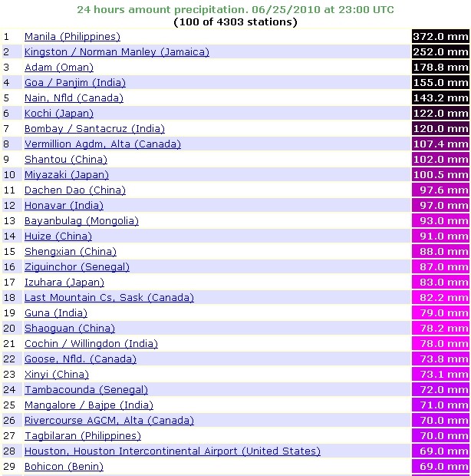This screenshot has width=471, height=476.
Task: Click the Izuhara (Japan) link
Action: click(x=64, y=283)
